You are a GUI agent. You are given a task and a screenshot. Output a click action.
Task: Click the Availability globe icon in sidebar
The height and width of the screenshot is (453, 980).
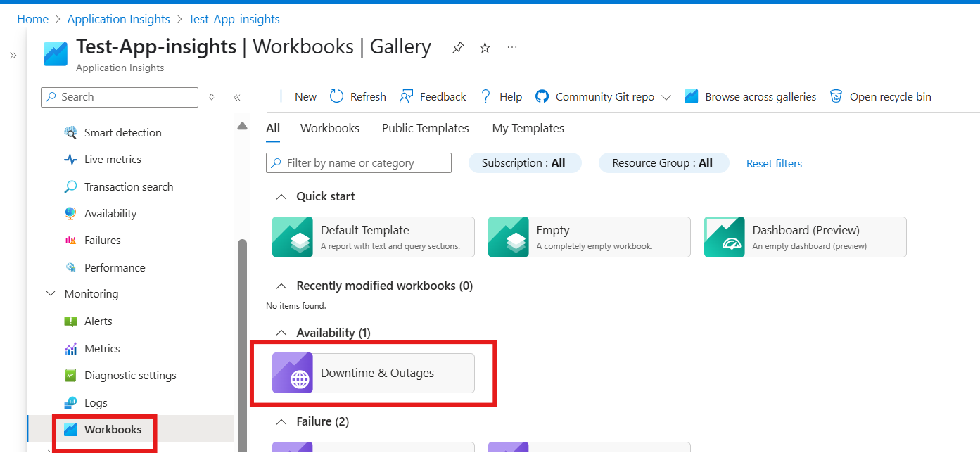pos(70,213)
